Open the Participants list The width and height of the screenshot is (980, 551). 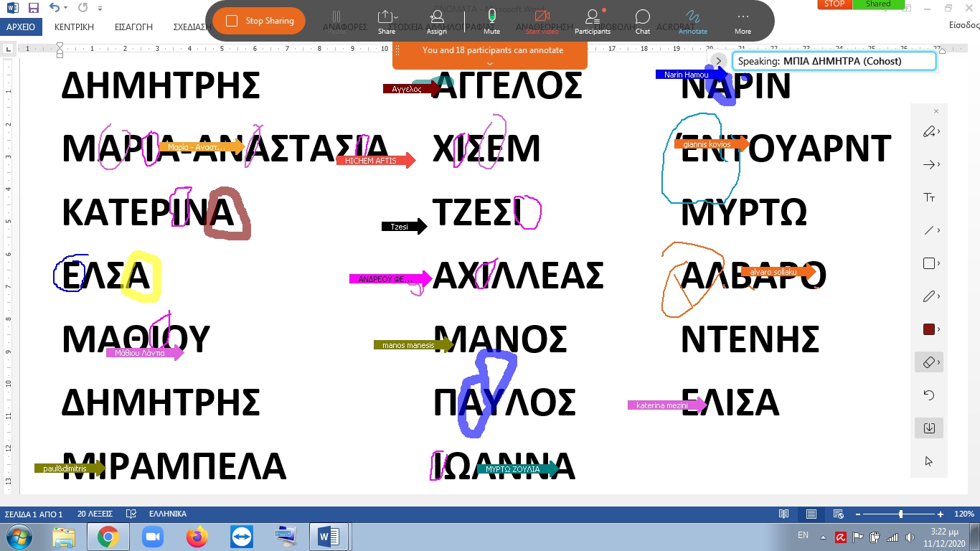tap(592, 21)
